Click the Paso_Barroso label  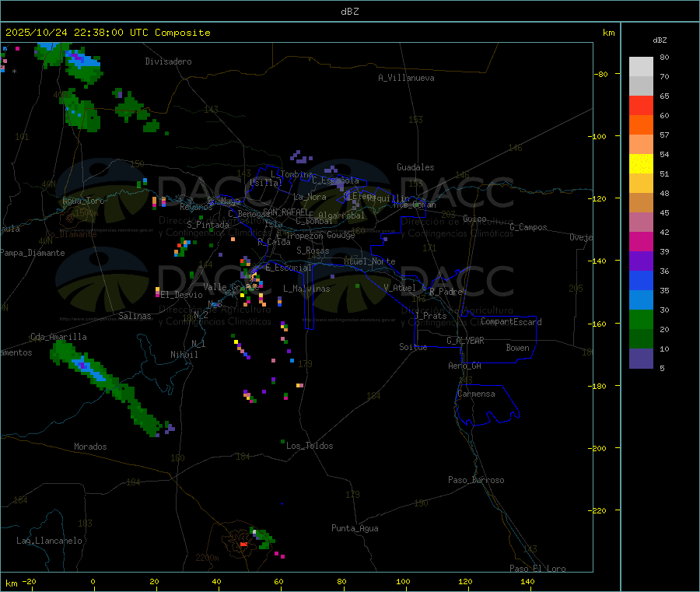pyautogui.click(x=476, y=480)
